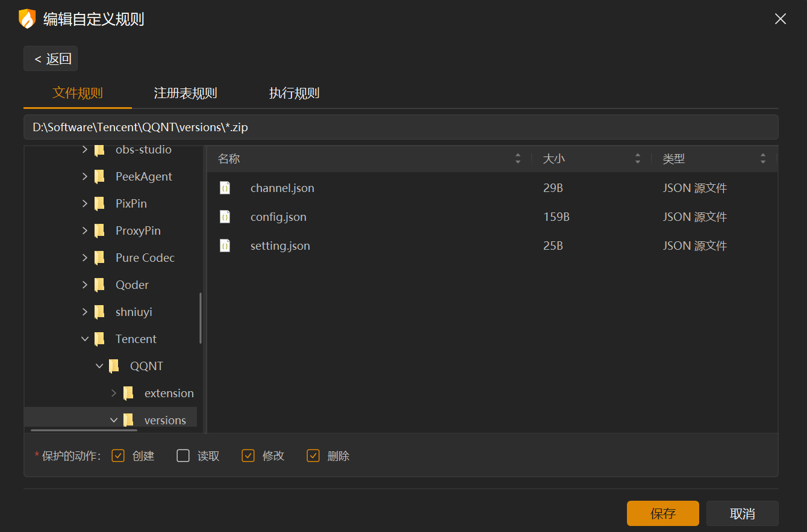Enable the 读取 protection checkbox

click(183, 456)
